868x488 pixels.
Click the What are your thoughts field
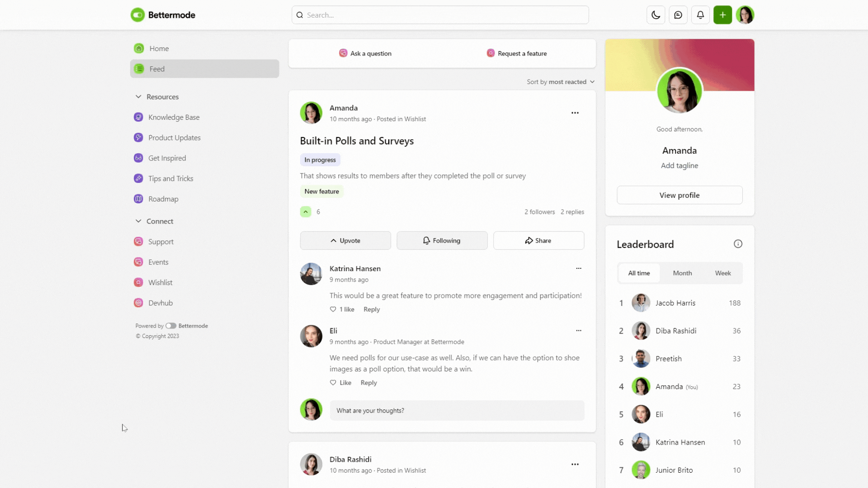457,410
